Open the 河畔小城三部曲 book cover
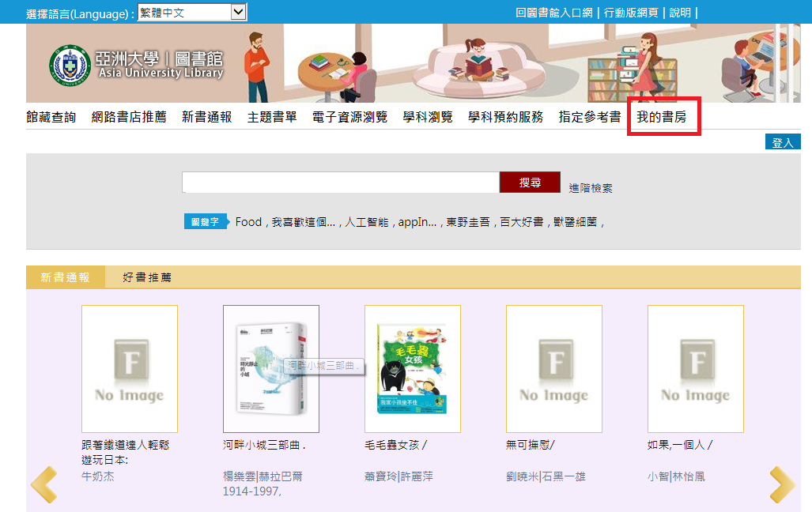Image resolution: width=812 pixels, height=512 pixels. pos(271,369)
